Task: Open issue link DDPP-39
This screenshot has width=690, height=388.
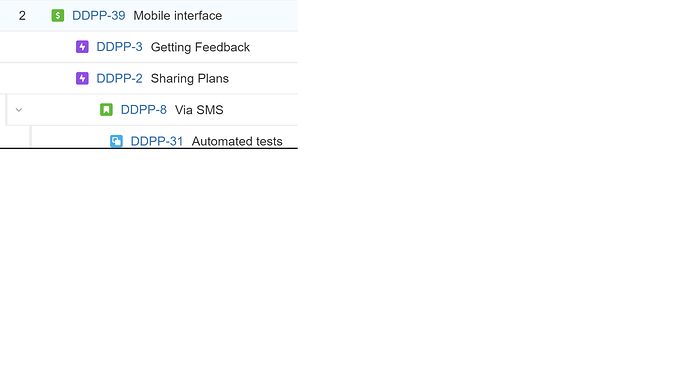Action: [x=99, y=15]
